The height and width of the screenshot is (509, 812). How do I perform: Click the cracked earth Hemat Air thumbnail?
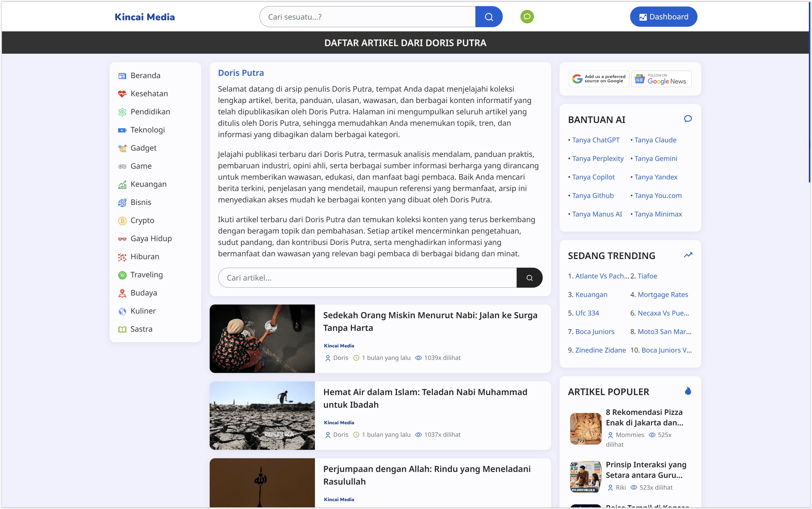click(x=262, y=415)
